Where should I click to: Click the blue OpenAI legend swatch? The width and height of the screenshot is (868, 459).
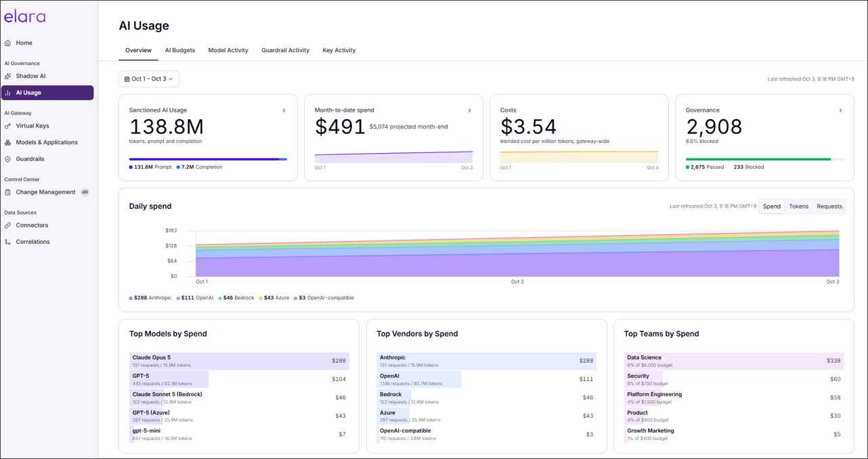pos(178,298)
